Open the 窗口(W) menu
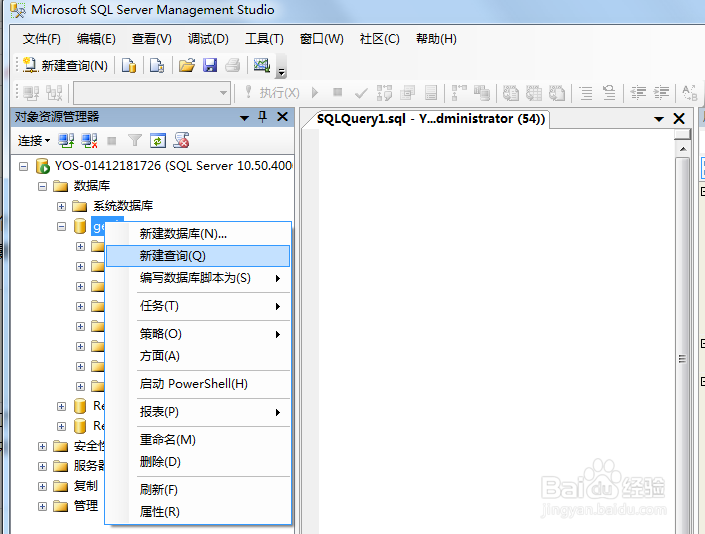 click(322, 39)
